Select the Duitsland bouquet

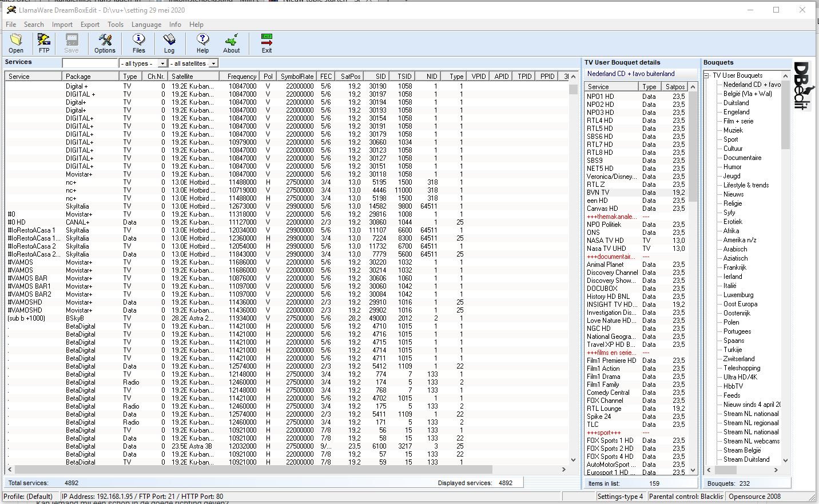736,103
